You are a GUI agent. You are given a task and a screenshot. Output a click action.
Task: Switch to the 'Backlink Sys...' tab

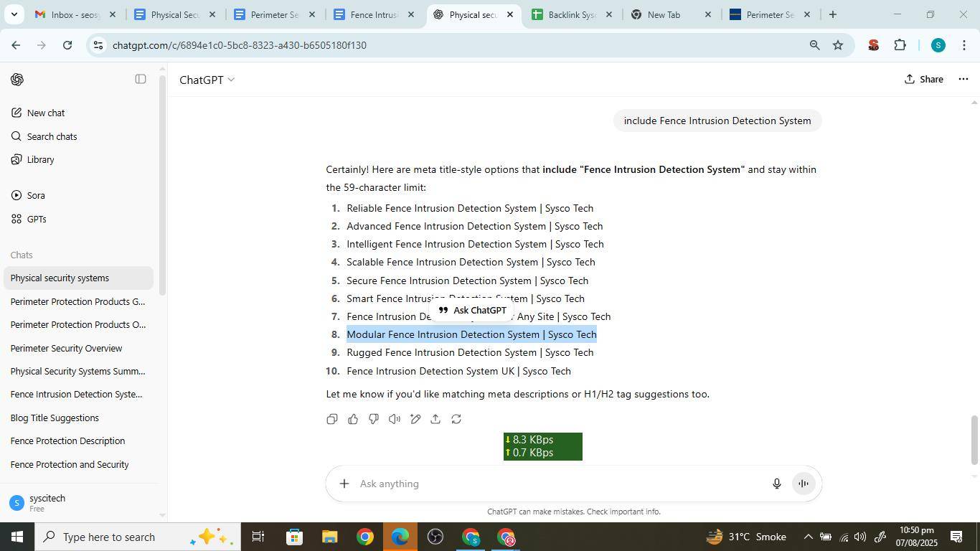click(573, 14)
